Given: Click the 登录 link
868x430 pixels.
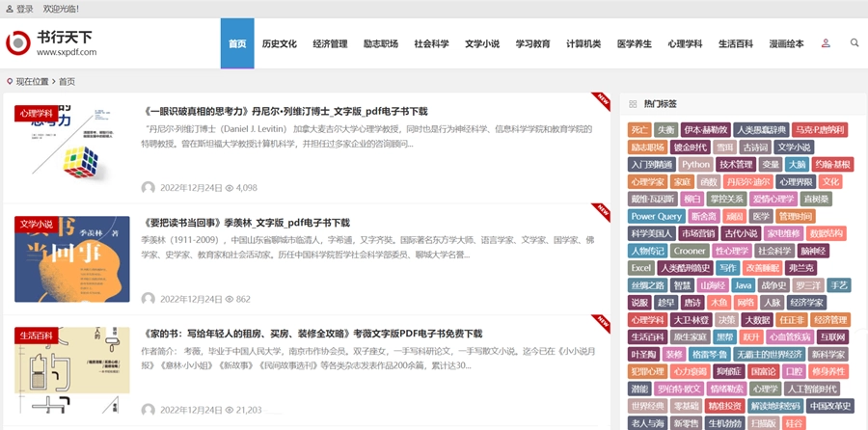Looking at the screenshot, I should 24,9.
